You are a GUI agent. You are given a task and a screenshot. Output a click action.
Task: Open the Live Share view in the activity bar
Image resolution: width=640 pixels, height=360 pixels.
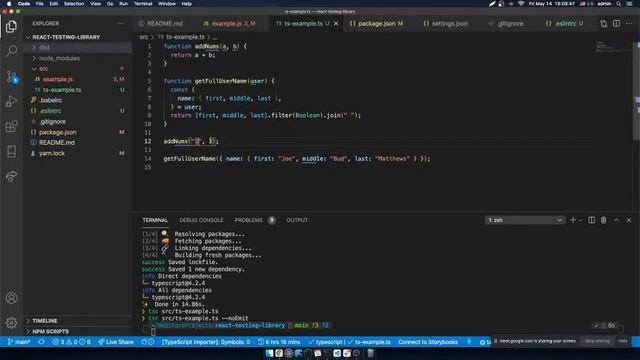coord(11,176)
